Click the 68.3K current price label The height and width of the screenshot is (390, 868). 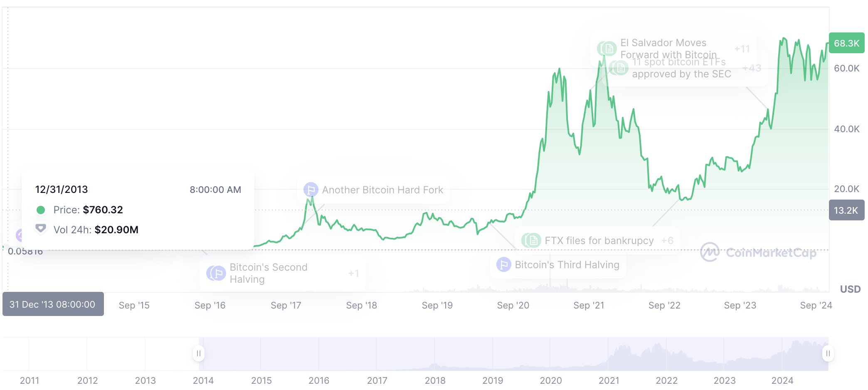coord(846,43)
